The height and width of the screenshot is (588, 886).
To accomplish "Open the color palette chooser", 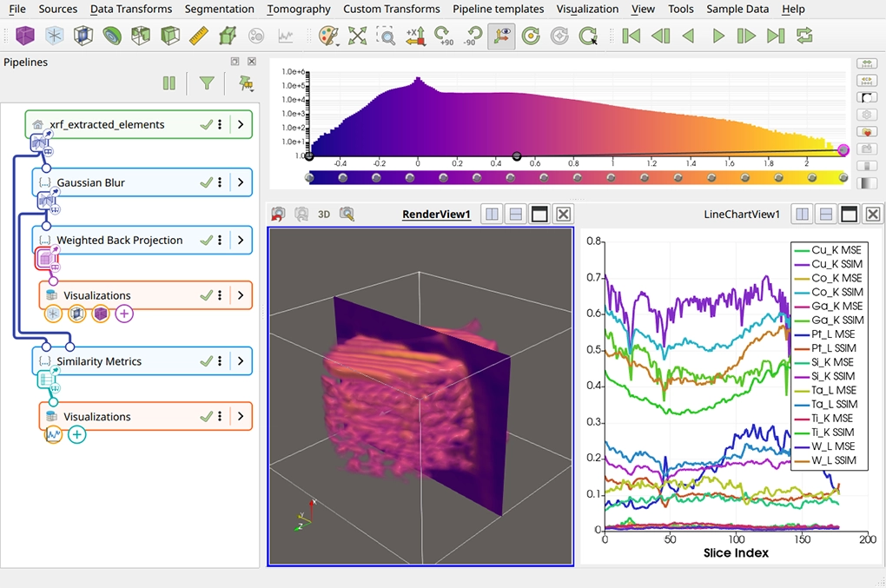I will (x=328, y=36).
